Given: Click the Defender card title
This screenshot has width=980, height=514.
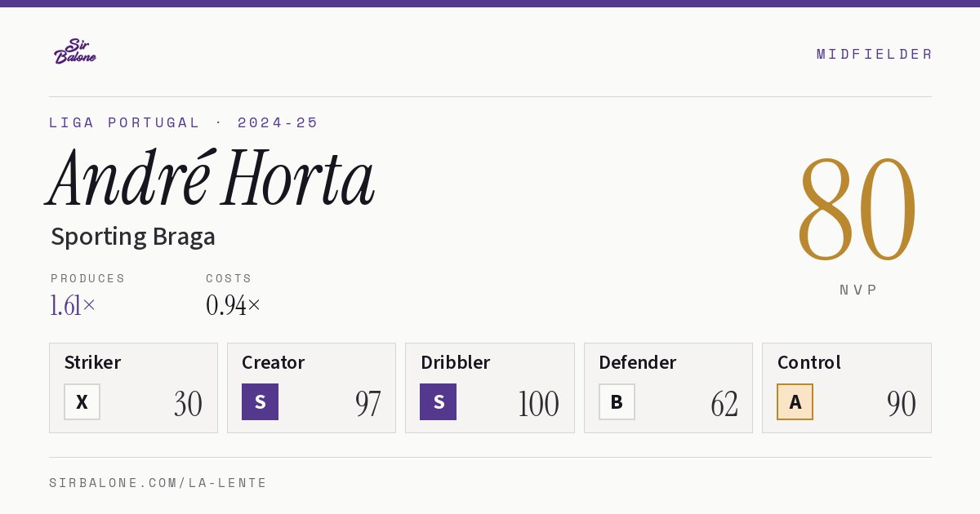Looking at the screenshot, I should 638,362.
